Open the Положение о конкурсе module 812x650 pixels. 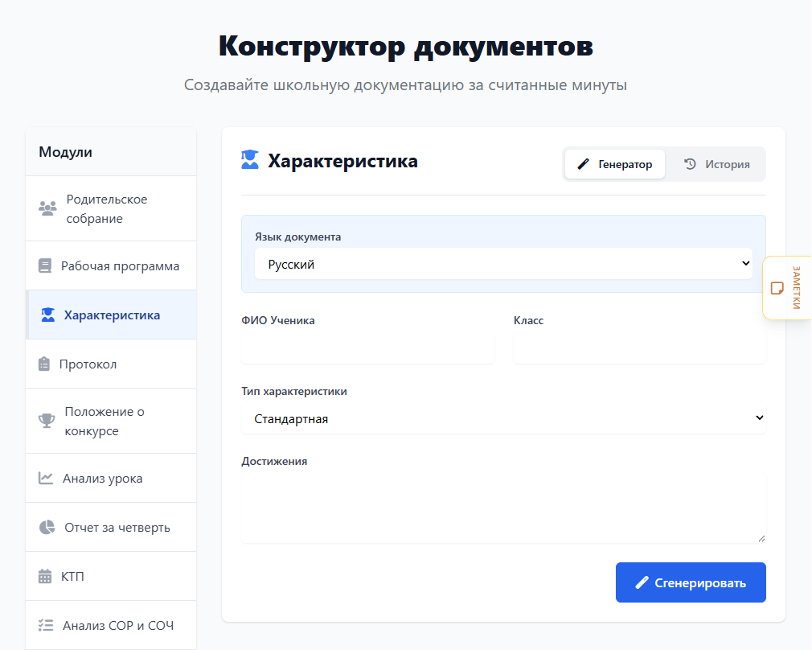111,421
